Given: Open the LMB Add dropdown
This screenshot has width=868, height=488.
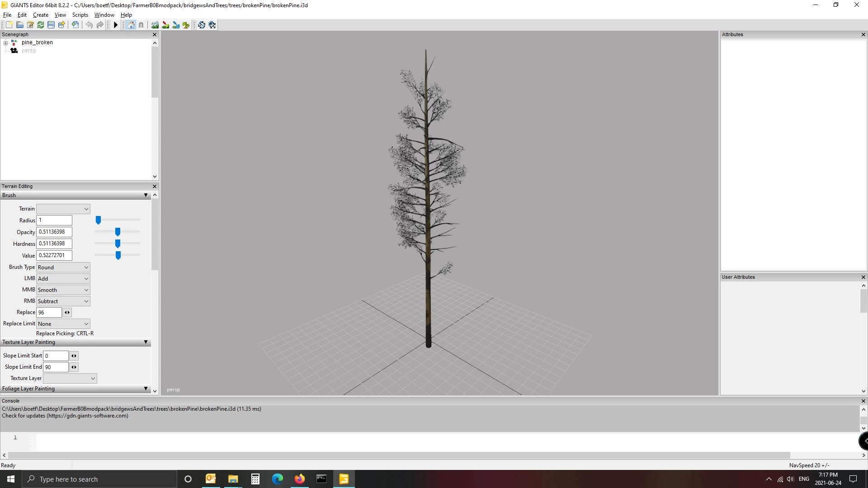Looking at the screenshot, I should click(63, 278).
